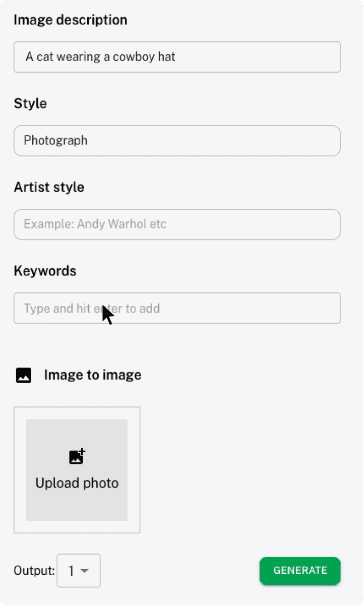Select the cat cowboy hat description text
This screenshot has width=364, height=606.
(99, 57)
